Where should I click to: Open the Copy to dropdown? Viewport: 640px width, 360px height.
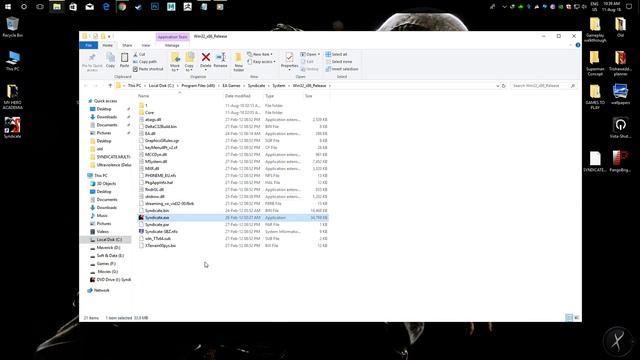tap(189, 62)
